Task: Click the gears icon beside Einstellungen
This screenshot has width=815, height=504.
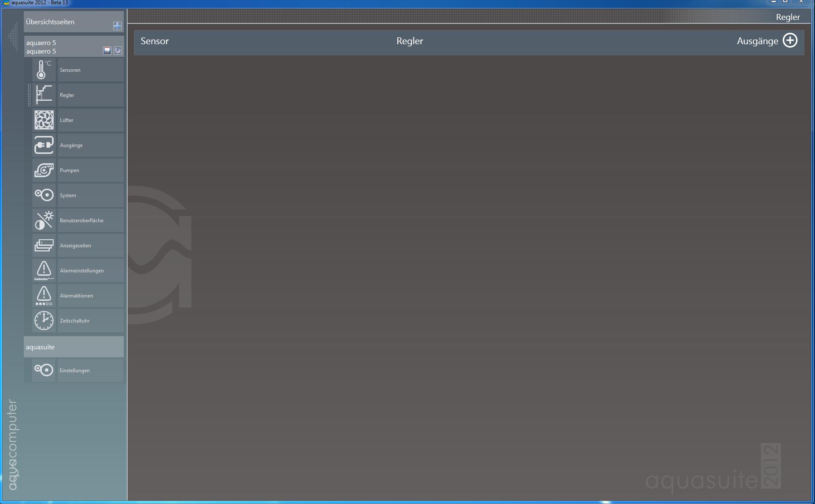Action: point(44,370)
